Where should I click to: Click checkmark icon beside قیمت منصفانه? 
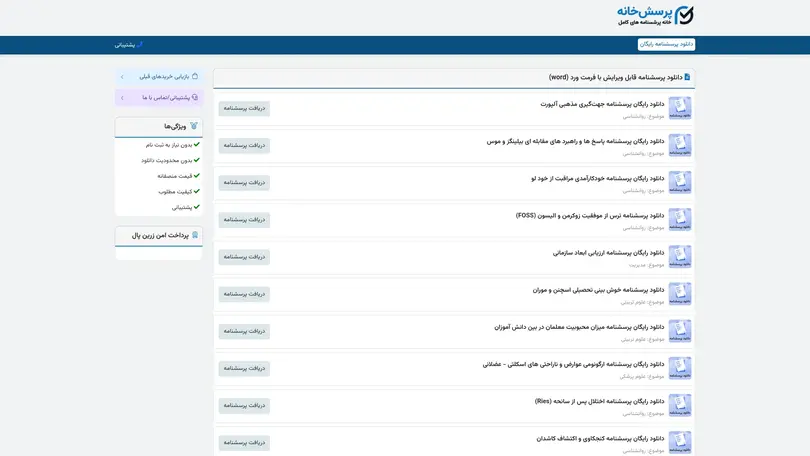pos(196,176)
